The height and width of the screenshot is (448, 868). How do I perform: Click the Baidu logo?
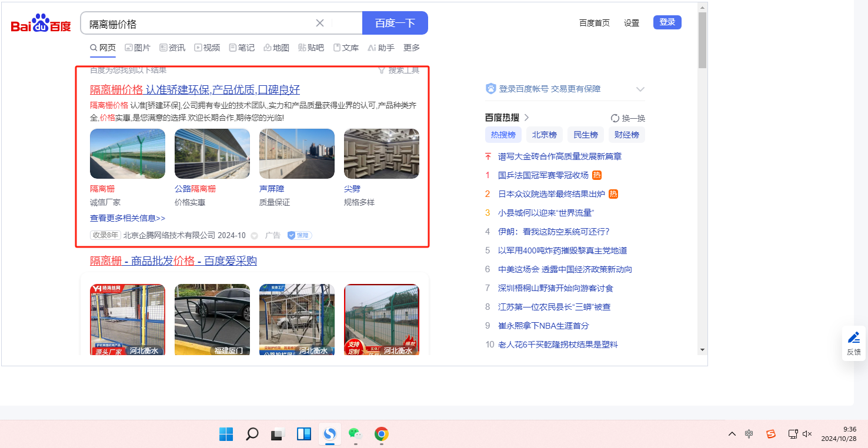[41, 24]
